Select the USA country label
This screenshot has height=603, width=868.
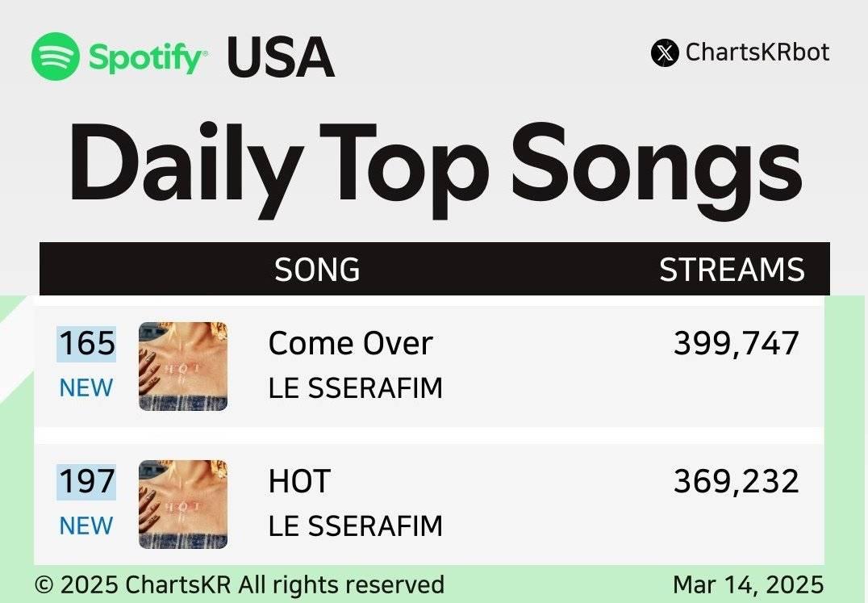click(281, 57)
